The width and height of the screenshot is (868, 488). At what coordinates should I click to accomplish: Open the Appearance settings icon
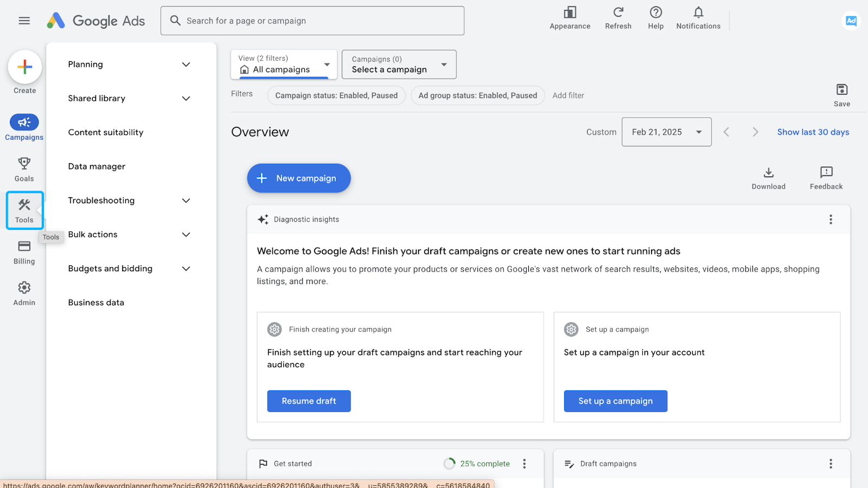[570, 18]
